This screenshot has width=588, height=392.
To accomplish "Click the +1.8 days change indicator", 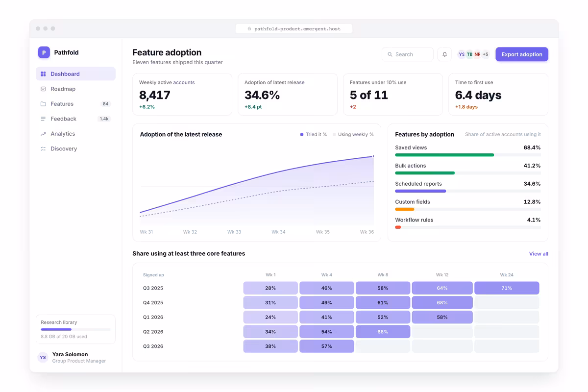I will pos(466,107).
